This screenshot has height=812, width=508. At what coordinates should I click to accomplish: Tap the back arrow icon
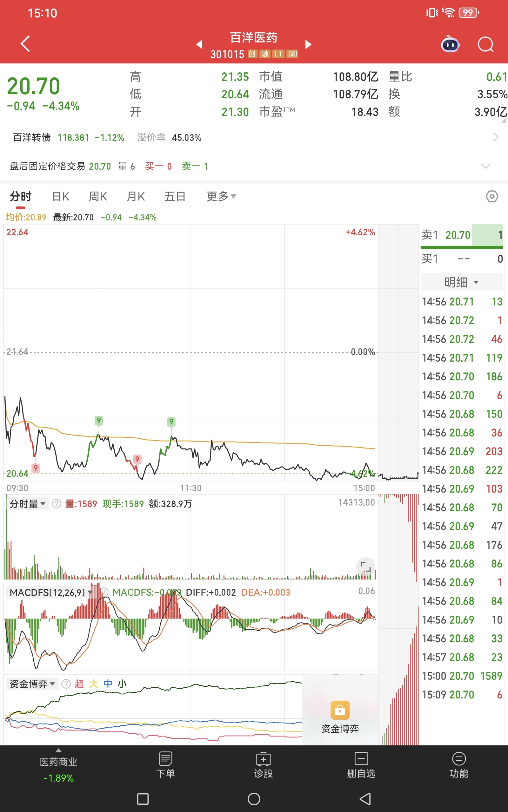[x=25, y=44]
